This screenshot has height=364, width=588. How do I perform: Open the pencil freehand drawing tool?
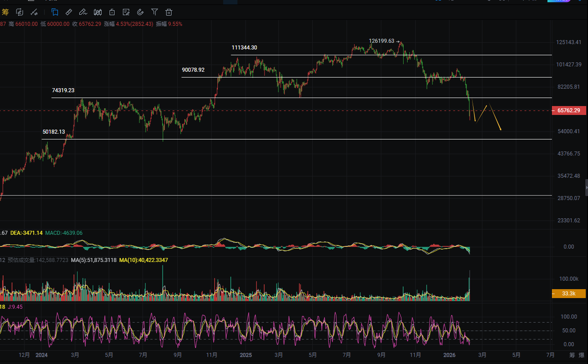(83, 12)
